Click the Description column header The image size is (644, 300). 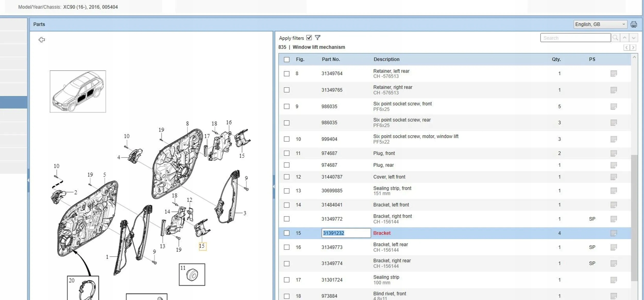pos(386,59)
